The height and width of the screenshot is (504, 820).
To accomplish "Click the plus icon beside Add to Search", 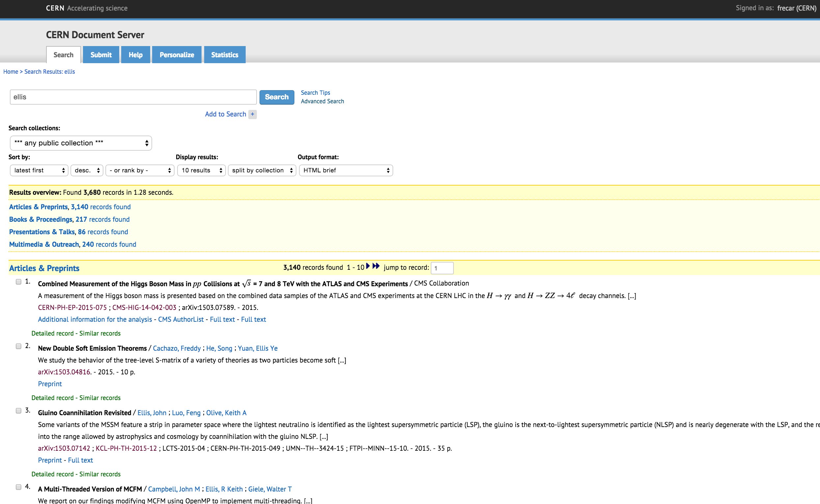I will pyautogui.click(x=253, y=114).
